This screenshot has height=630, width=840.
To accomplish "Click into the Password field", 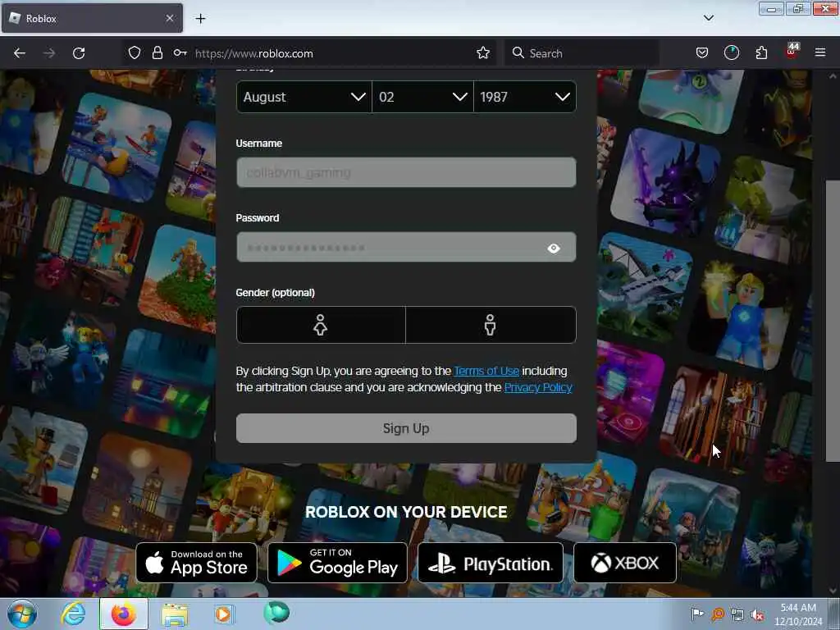I will (x=406, y=248).
